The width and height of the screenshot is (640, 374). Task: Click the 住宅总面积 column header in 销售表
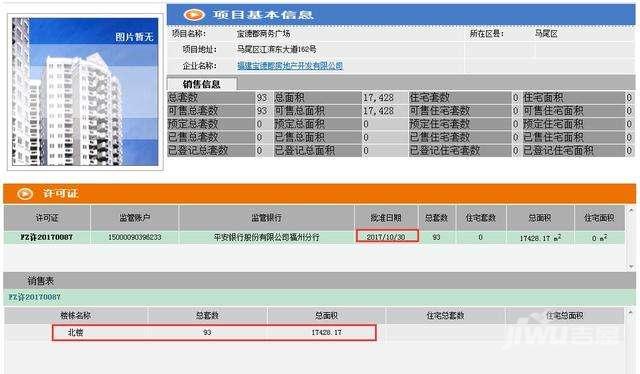point(565,316)
